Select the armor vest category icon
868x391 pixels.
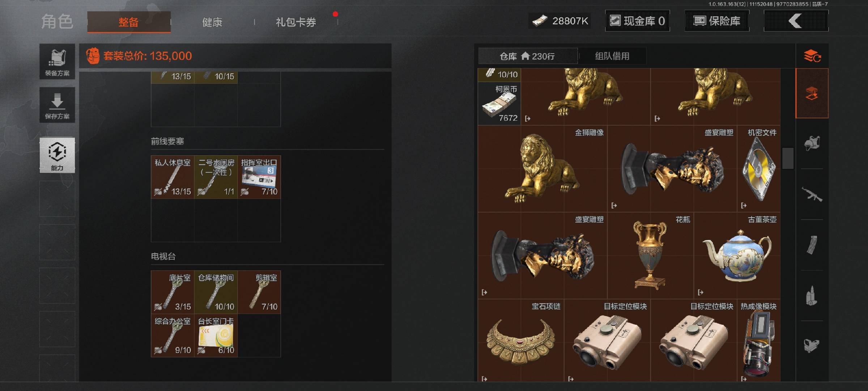[812, 143]
